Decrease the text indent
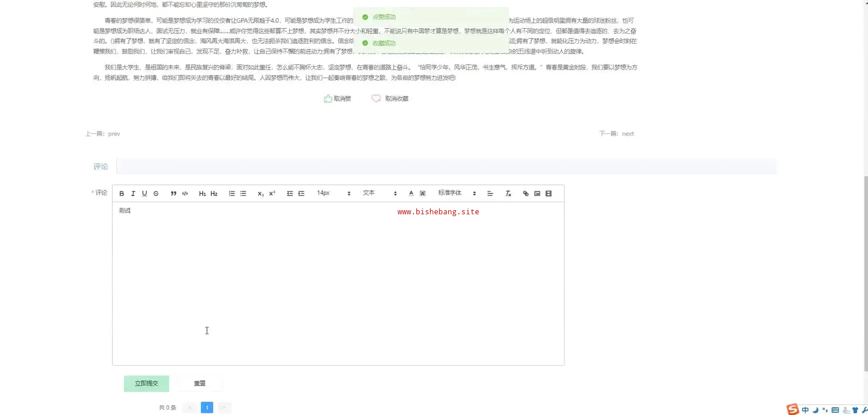 (x=290, y=193)
